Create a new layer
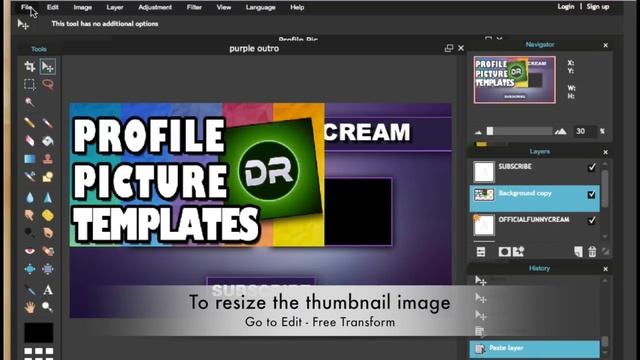Image resolution: width=640 pixels, height=360 pixels. click(x=578, y=252)
